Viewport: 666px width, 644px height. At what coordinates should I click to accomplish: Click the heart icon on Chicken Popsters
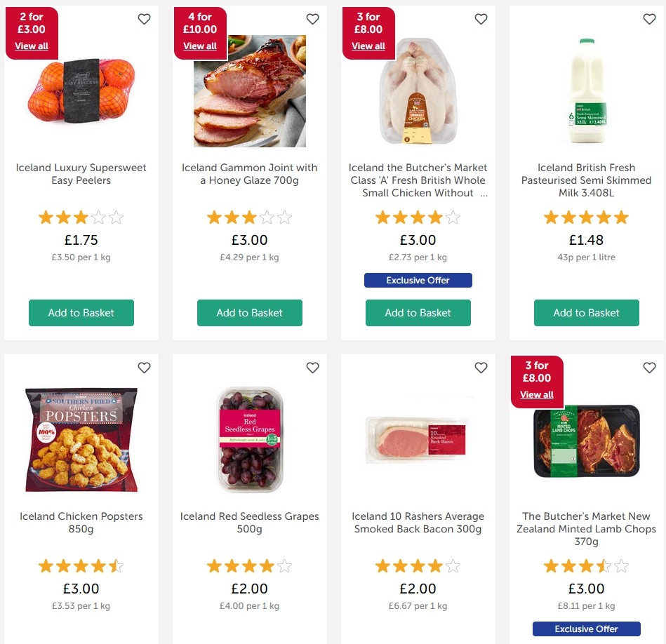pos(144,367)
